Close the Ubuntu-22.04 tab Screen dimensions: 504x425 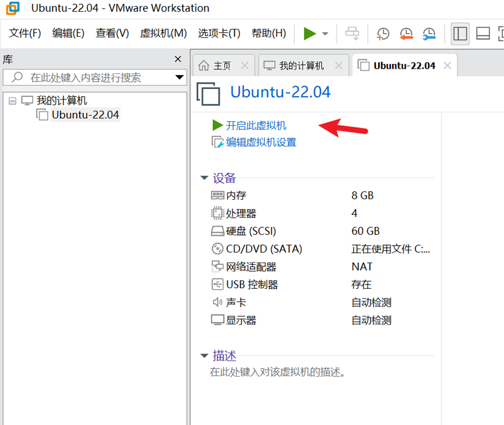pos(447,66)
